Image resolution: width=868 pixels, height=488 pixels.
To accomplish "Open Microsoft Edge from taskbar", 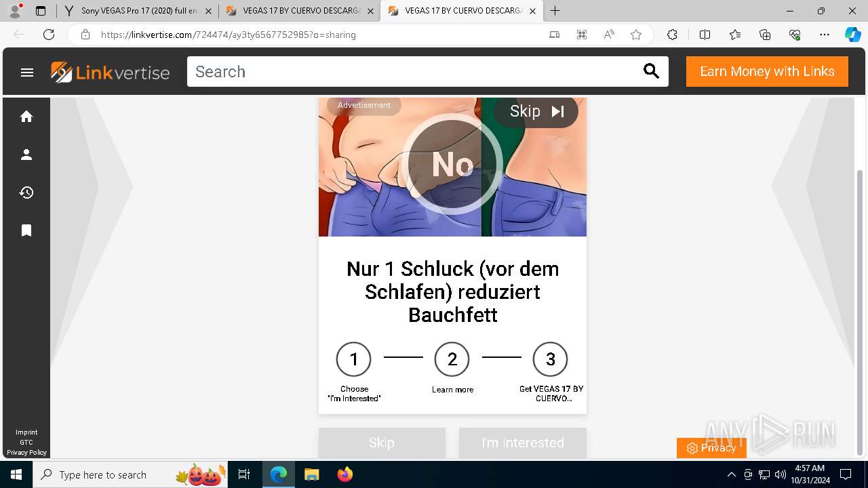I will (279, 474).
